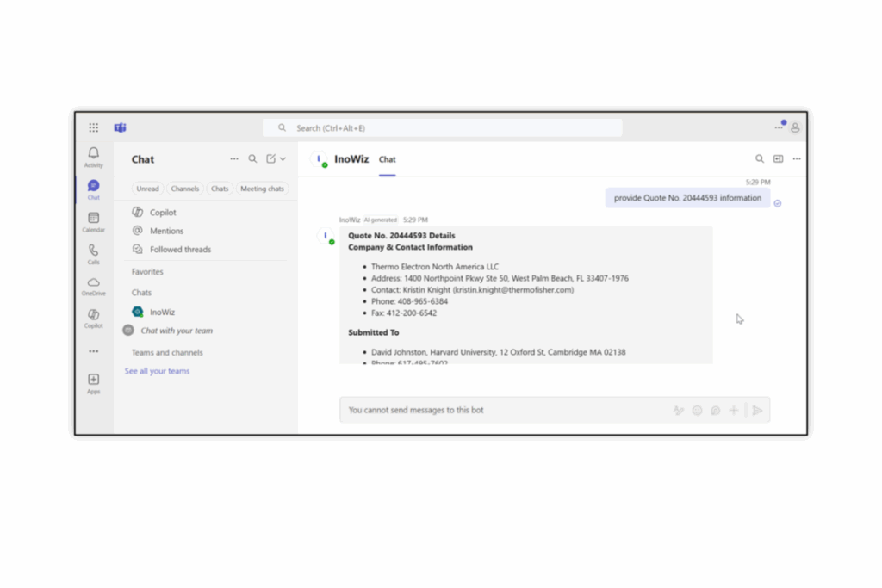Toggle the Unread filter chip
The width and height of the screenshot is (882, 588).
pyautogui.click(x=147, y=189)
